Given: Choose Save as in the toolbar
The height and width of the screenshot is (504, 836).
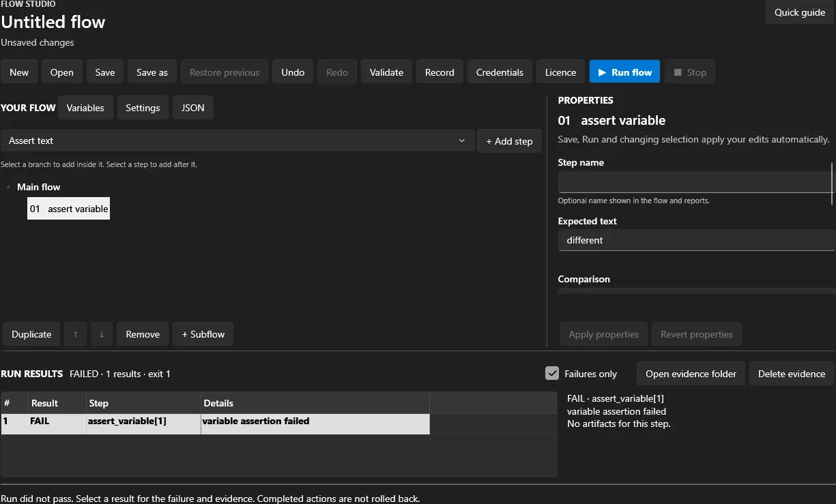Looking at the screenshot, I should pos(152,72).
